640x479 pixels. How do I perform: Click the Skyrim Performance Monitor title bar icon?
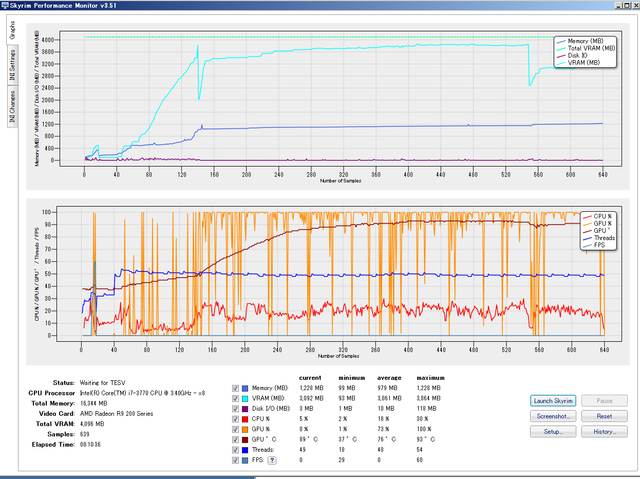click(5, 5)
